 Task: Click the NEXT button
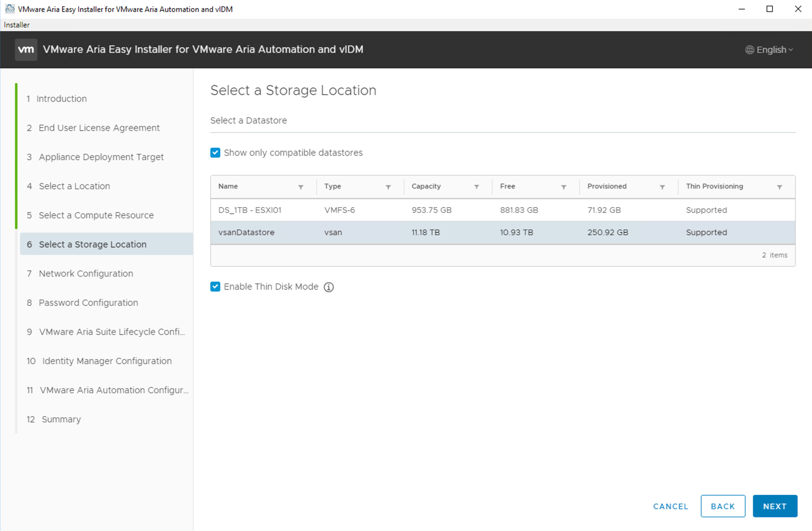(x=775, y=506)
